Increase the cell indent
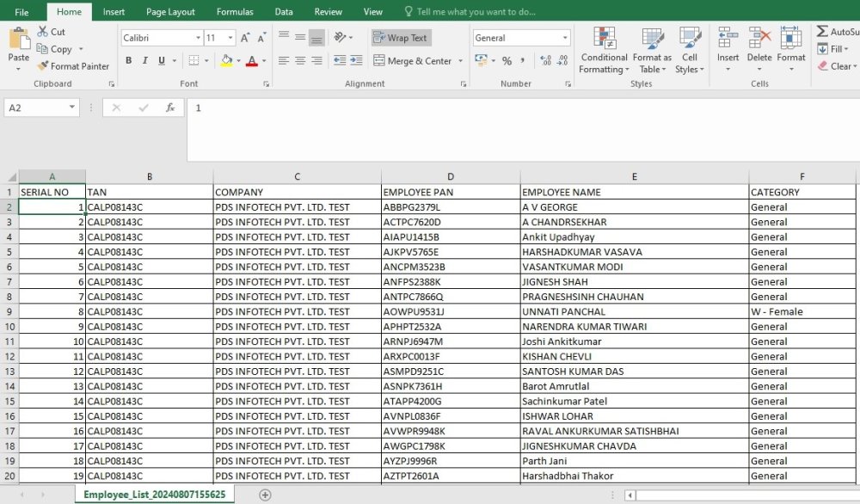 click(357, 60)
